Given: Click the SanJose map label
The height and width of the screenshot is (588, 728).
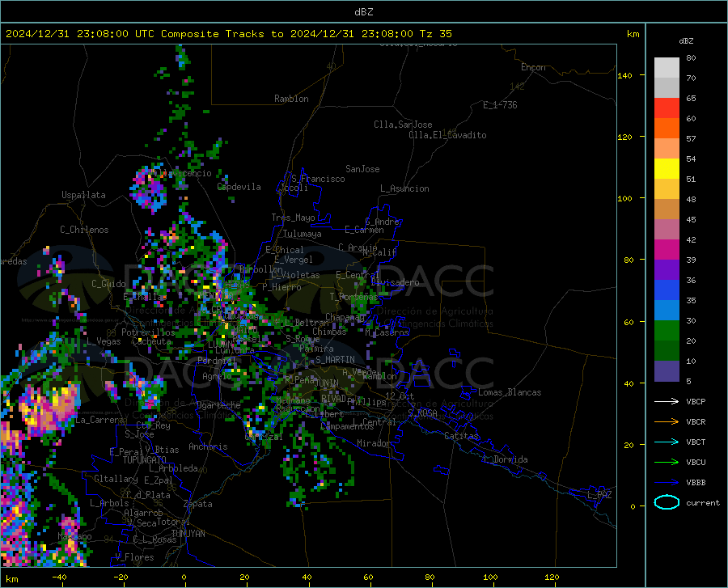Looking at the screenshot, I should click(362, 169).
